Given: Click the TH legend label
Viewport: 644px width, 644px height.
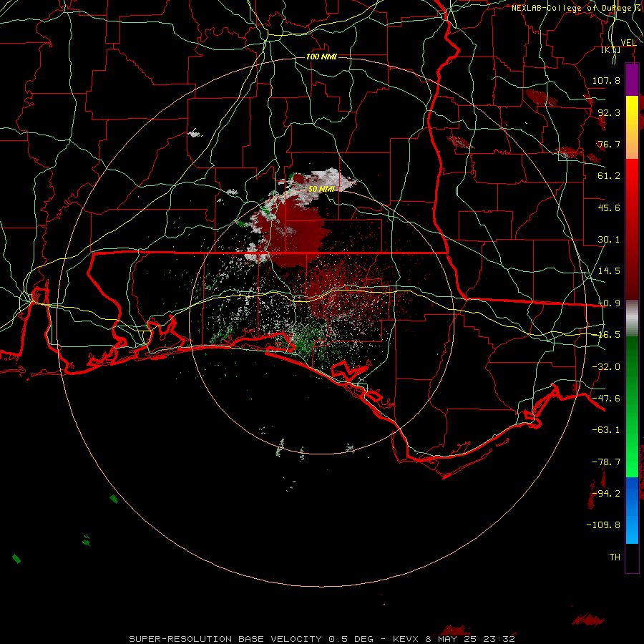Looking at the screenshot, I should (x=615, y=557).
